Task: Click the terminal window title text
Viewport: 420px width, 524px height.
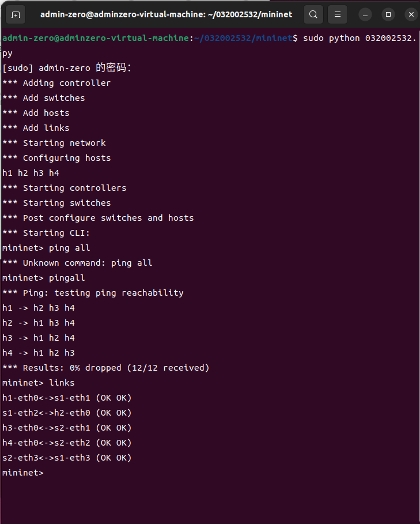Action: pos(166,14)
